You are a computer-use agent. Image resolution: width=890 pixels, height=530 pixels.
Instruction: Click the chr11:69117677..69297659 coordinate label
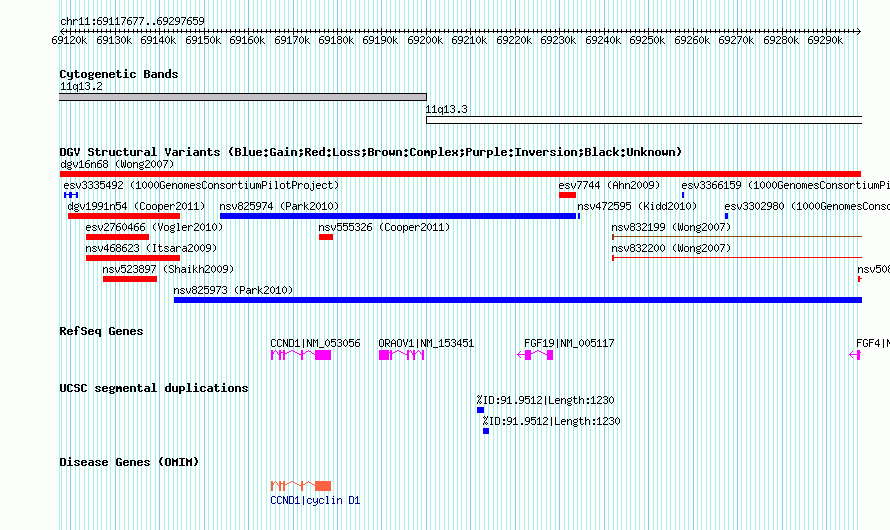point(132,21)
